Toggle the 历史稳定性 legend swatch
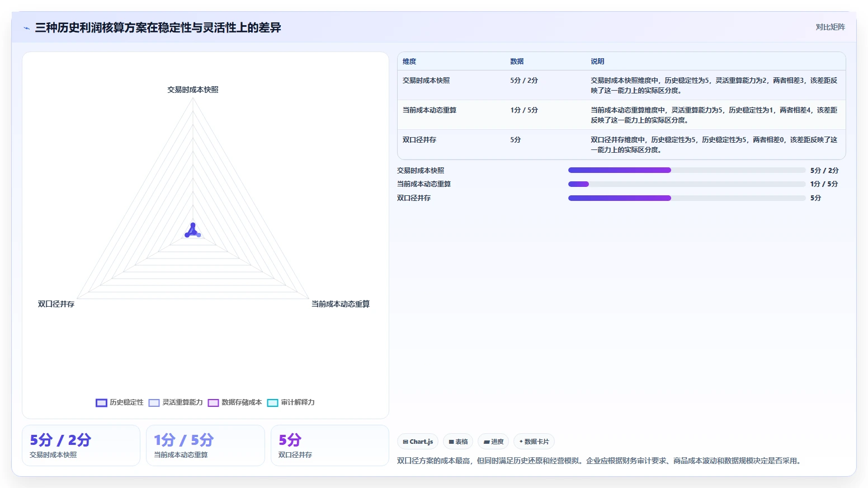The height and width of the screenshot is (488, 868). click(101, 403)
